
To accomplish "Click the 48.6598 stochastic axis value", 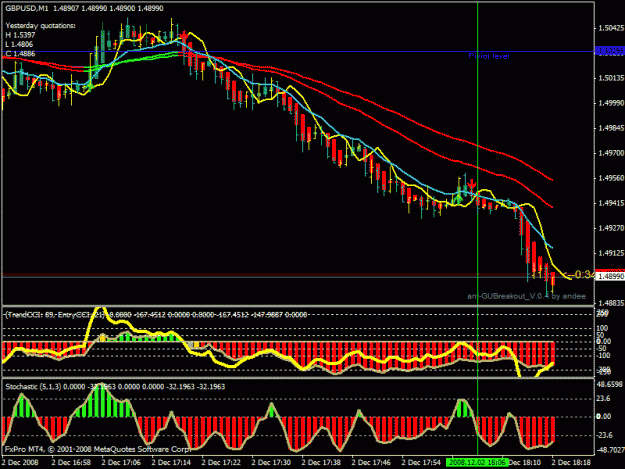I will point(609,384).
